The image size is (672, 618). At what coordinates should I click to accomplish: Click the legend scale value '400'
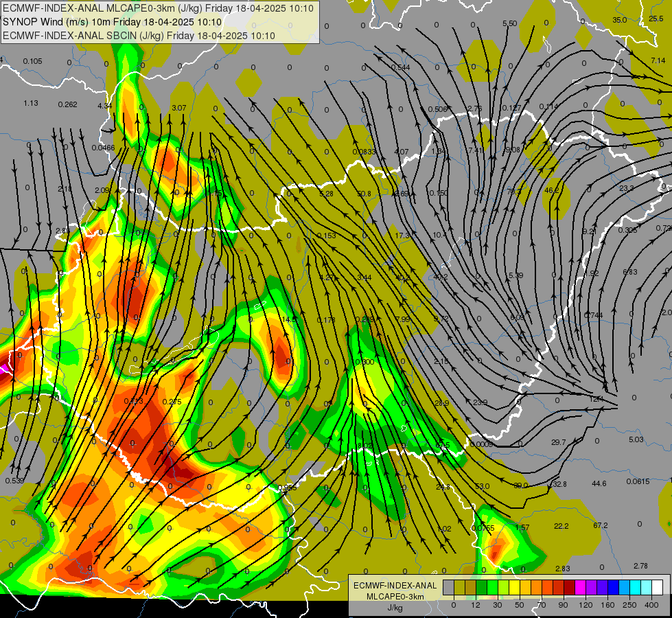(651, 605)
